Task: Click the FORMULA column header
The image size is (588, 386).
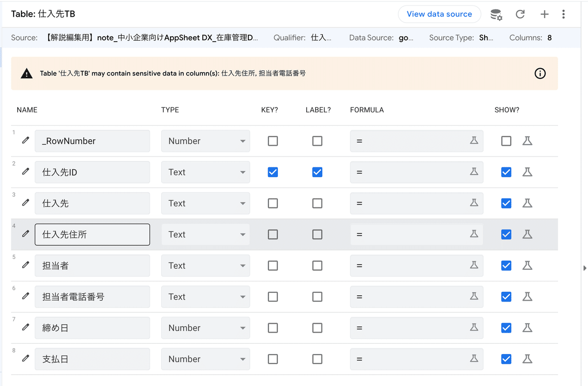Action: pos(367,110)
